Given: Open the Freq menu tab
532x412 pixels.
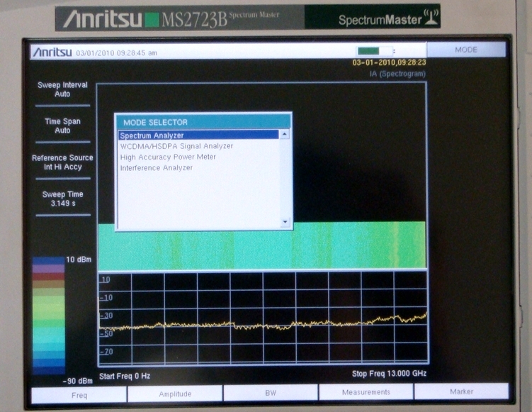Looking at the screenshot, I should tap(79, 395).
